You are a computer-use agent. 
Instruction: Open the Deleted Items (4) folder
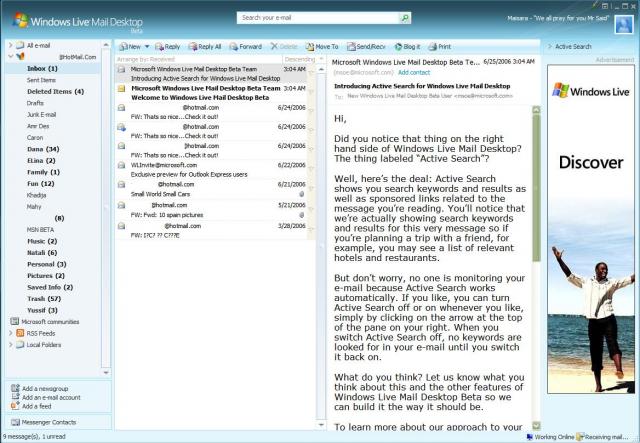[x=56, y=91]
